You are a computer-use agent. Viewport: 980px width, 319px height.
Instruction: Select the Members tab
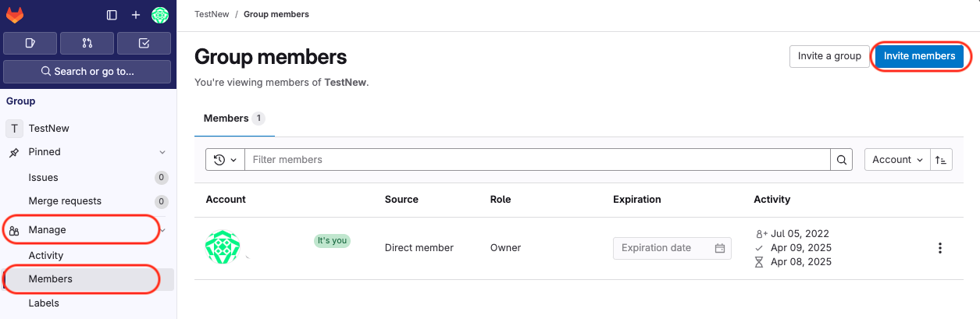coord(234,119)
